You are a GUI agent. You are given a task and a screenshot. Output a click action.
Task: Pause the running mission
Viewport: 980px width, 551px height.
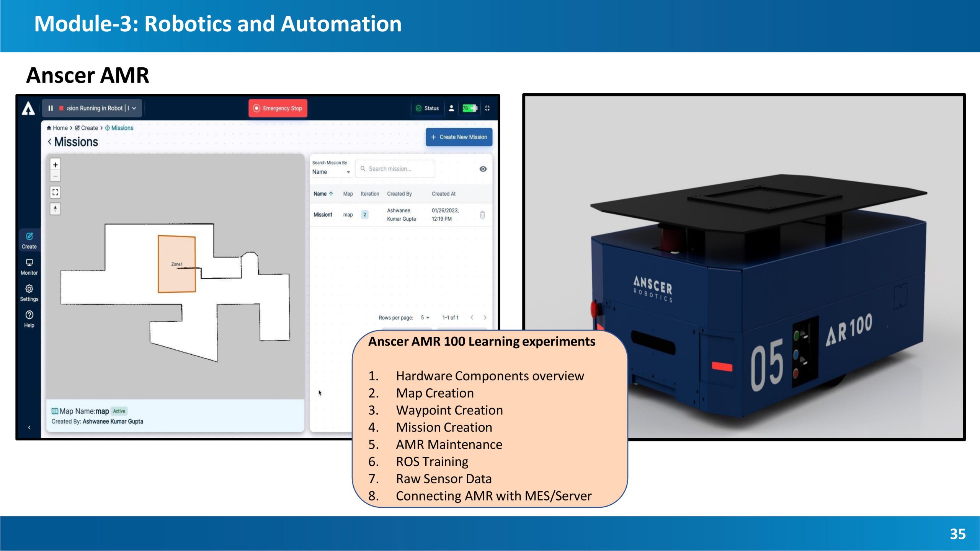click(x=51, y=108)
